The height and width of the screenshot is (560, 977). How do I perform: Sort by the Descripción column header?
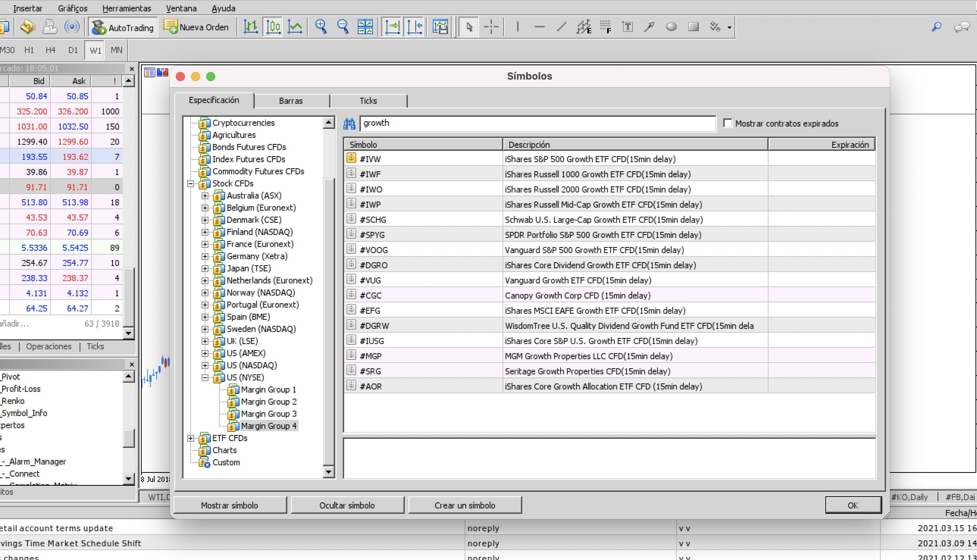coord(635,145)
